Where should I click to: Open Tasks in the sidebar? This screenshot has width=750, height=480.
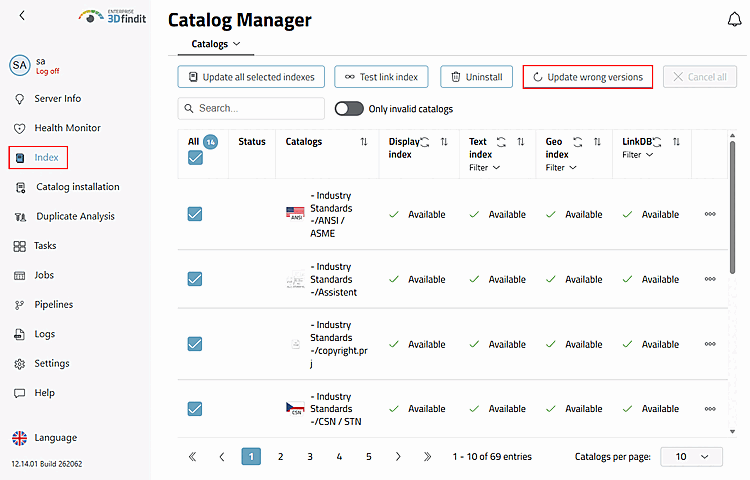[35, 246]
